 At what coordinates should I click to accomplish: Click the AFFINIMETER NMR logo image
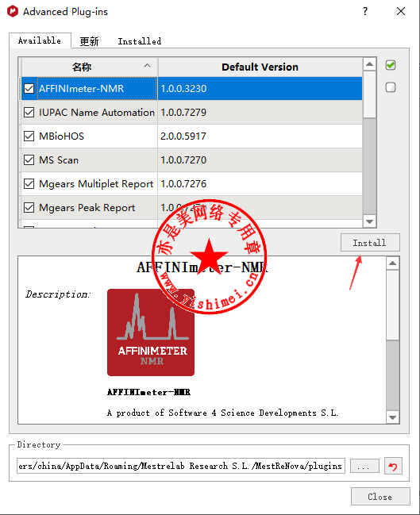point(151,332)
